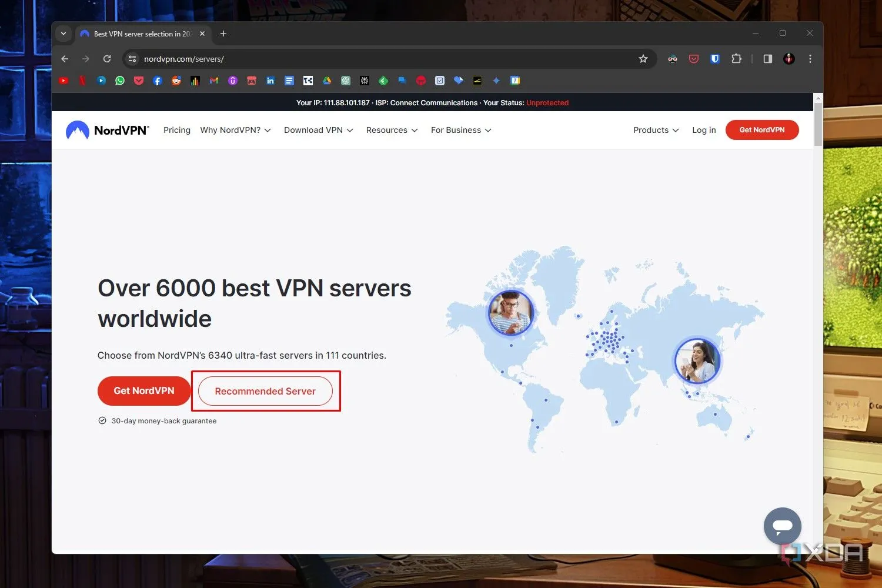Open Chrome's three-dot menu
This screenshot has width=882, height=588.
point(810,59)
